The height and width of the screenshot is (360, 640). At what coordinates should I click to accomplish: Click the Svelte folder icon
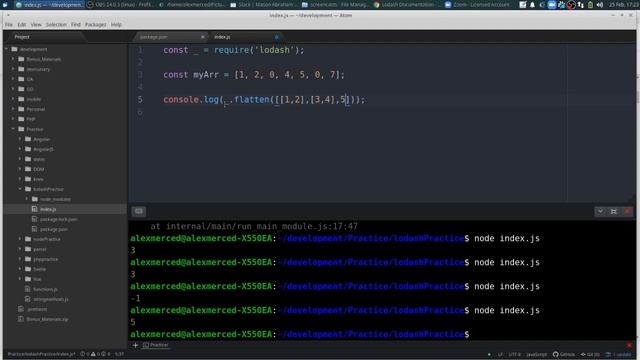28,269
